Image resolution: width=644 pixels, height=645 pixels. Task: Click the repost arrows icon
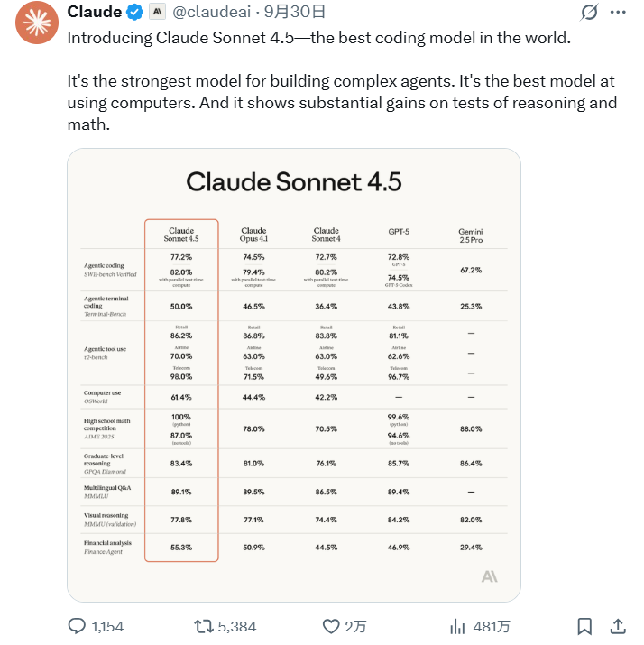[x=205, y=625]
